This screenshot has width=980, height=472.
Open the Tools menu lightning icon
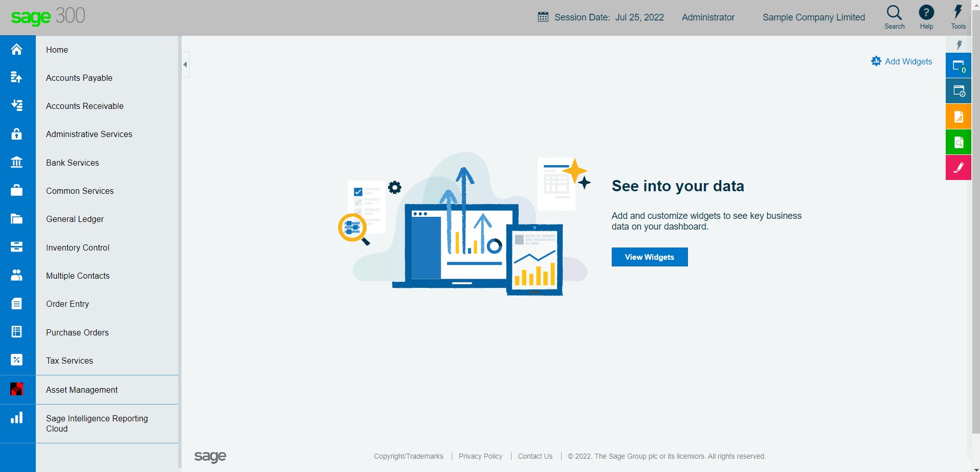pos(959,12)
